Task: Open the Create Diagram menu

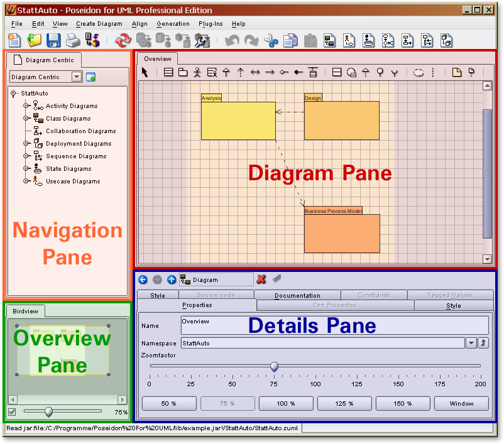Action: 99,24
